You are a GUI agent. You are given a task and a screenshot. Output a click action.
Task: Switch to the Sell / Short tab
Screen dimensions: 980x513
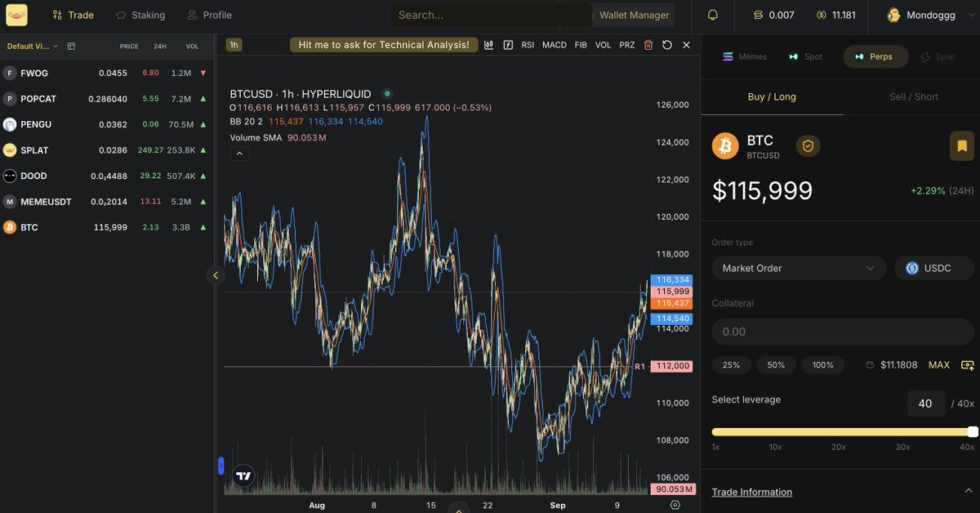[x=914, y=96]
